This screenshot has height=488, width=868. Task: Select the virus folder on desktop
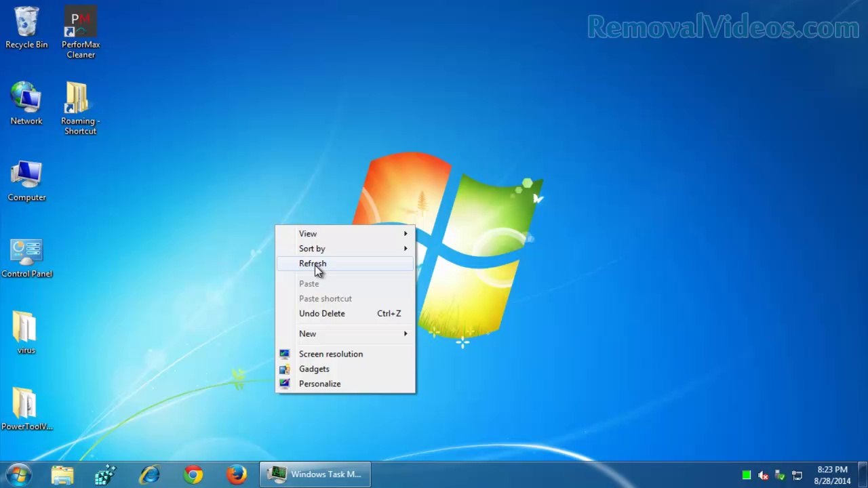point(26,333)
